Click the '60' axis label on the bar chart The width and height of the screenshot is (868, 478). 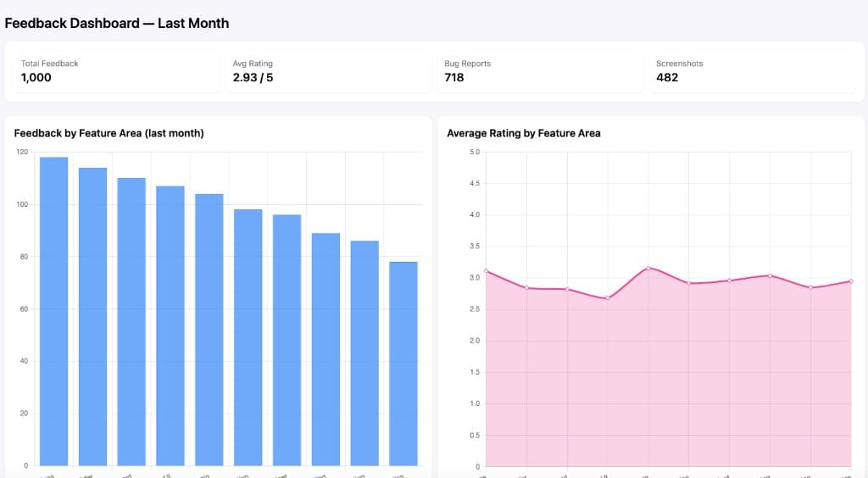click(x=24, y=308)
